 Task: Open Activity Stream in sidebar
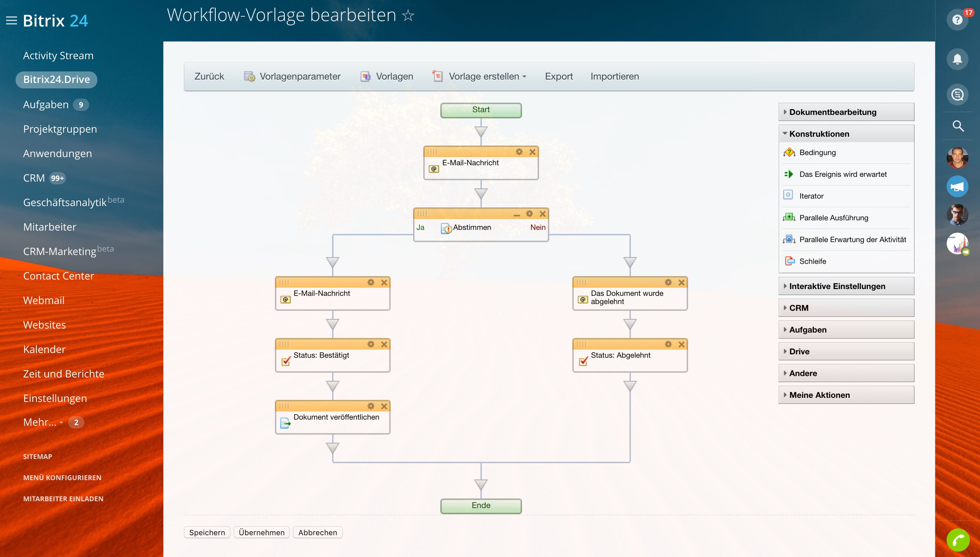click(58, 55)
